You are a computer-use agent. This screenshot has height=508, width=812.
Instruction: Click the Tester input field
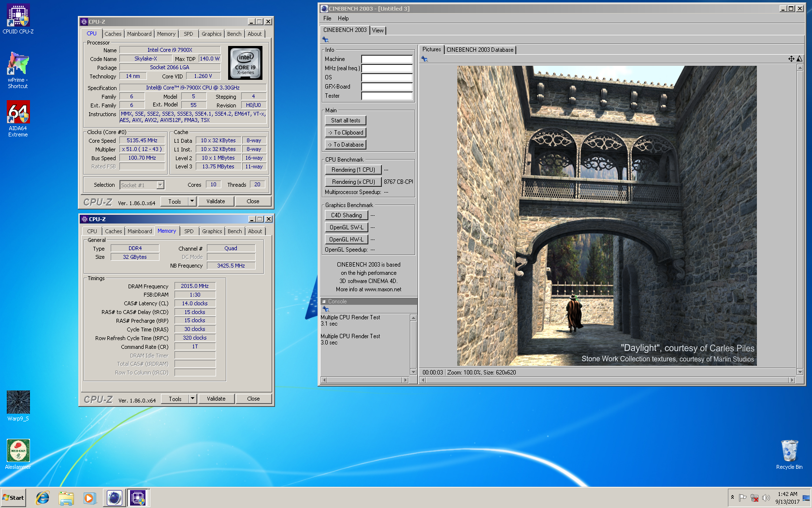coord(387,96)
